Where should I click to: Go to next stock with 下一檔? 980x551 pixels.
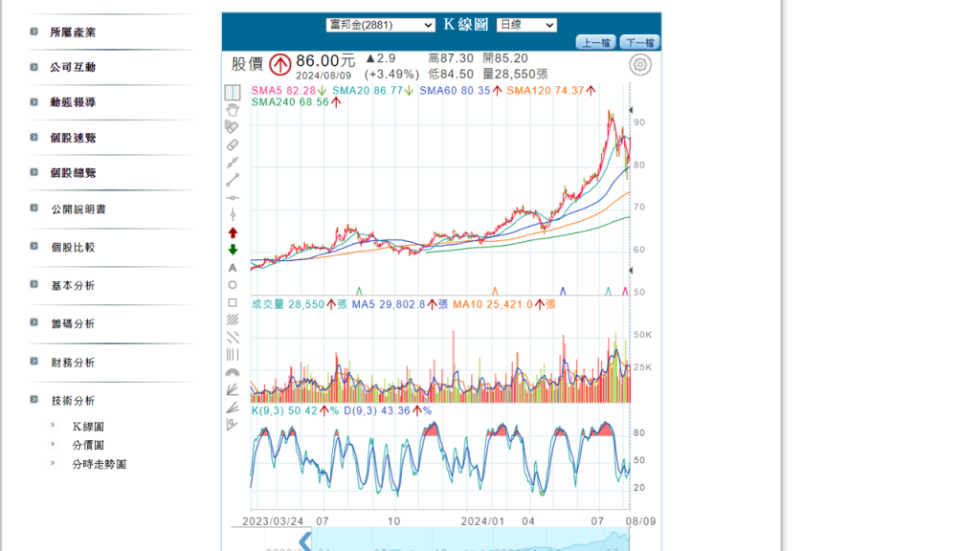tap(640, 42)
